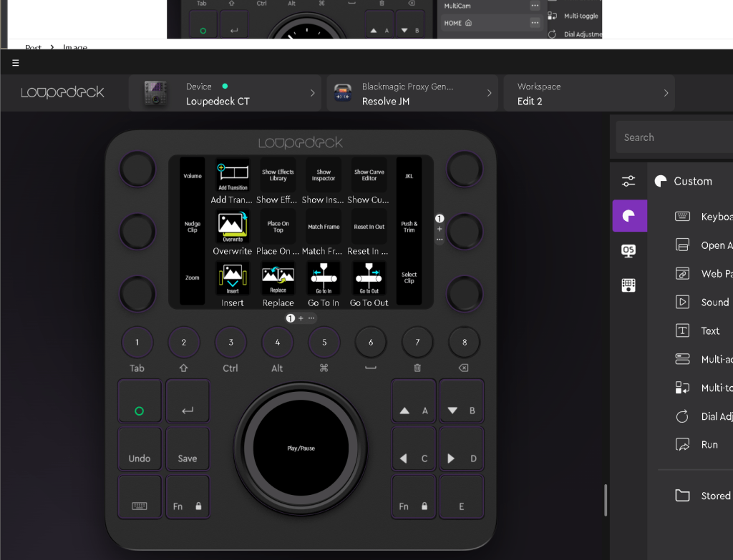The height and width of the screenshot is (560, 733).
Task: Toggle the right Fn lock button
Action: [x=413, y=497]
